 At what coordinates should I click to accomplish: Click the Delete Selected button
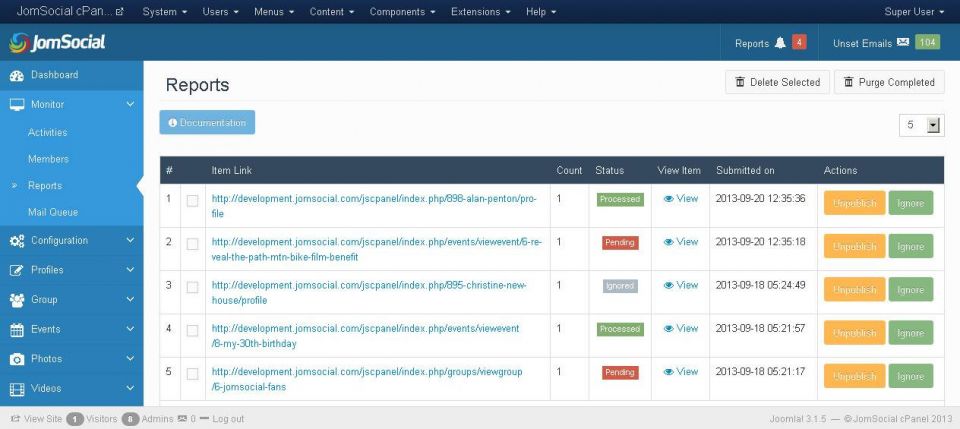tap(778, 82)
